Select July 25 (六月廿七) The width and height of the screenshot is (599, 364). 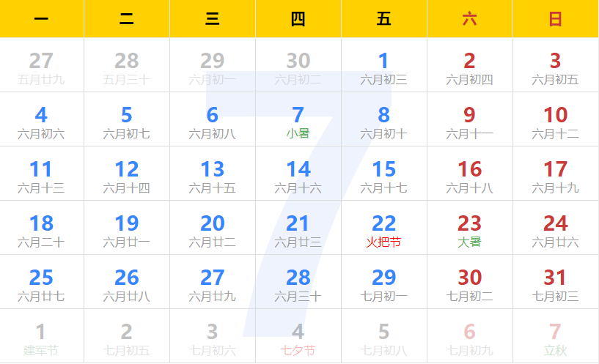point(41,281)
